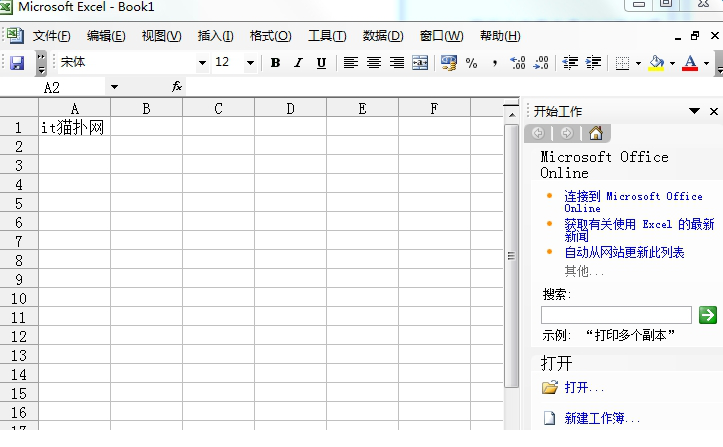Open Font Color dropdown arrow
723x447 pixels.
pos(706,63)
